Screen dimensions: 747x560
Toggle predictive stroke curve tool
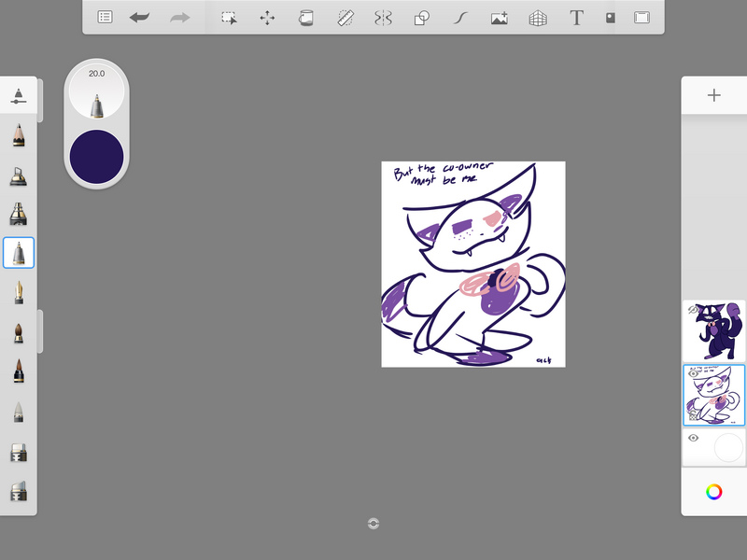[x=459, y=17]
